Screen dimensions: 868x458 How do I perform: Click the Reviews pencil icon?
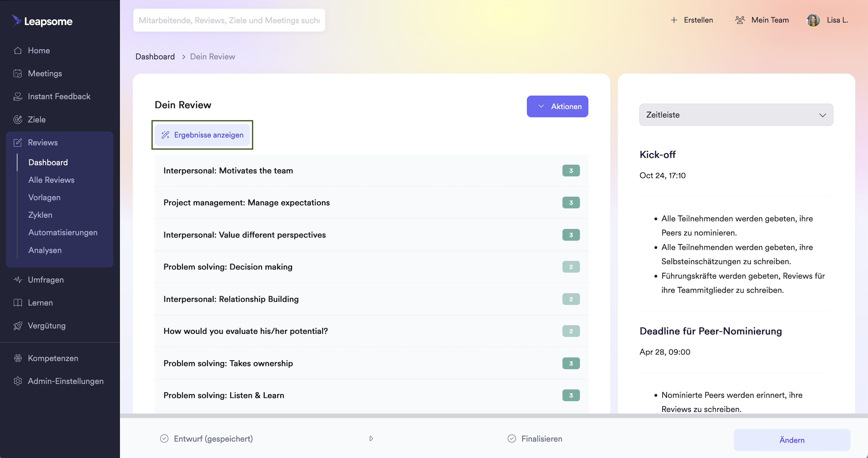coord(18,142)
